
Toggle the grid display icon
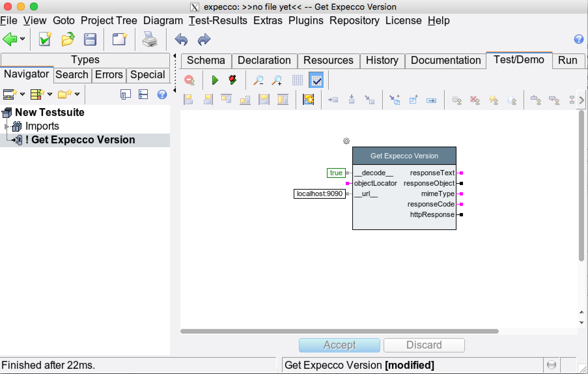(297, 80)
